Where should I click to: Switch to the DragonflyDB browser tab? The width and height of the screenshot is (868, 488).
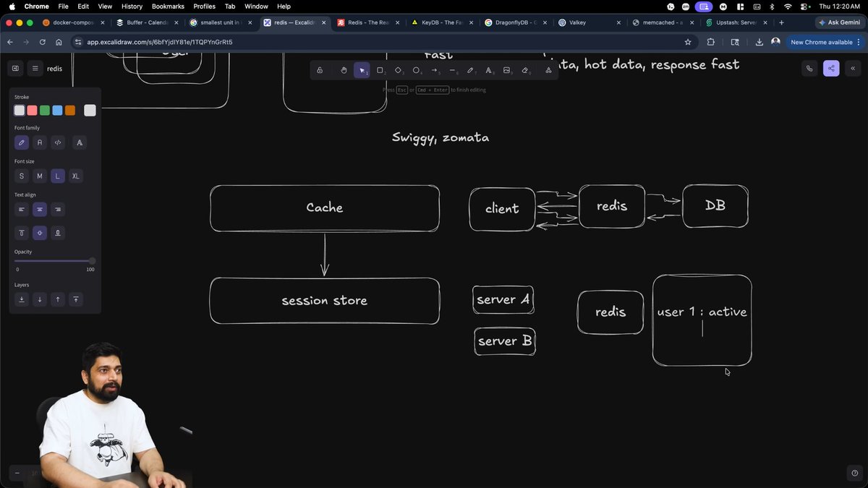tap(516, 22)
